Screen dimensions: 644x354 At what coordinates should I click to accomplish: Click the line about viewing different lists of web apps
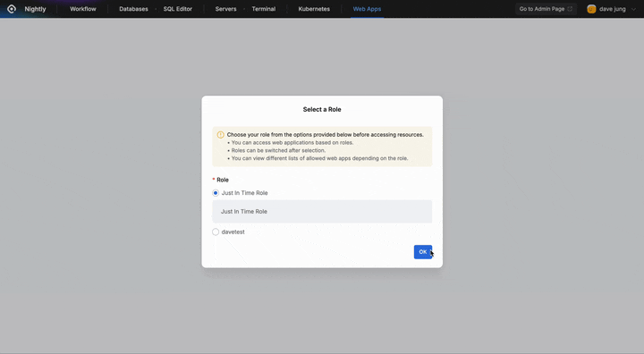tap(320, 158)
